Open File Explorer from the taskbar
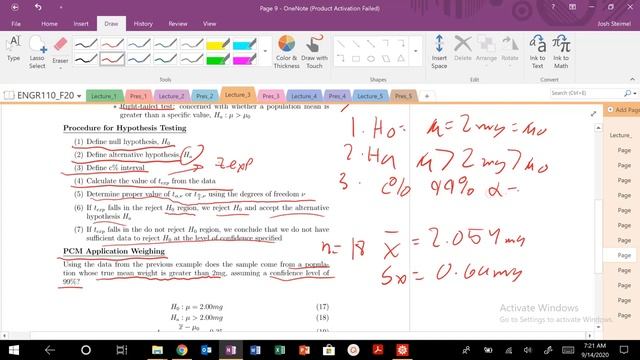Screen dimensions: 640x360 click(x=157, y=350)
